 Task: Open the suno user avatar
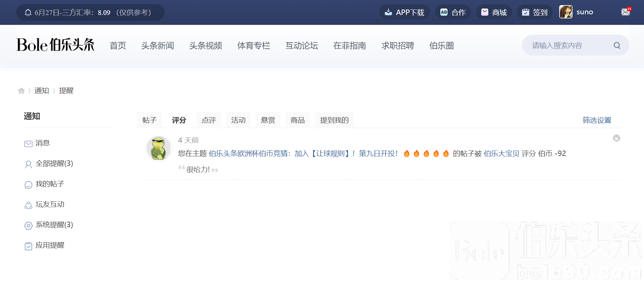click(x=566, y=12)
